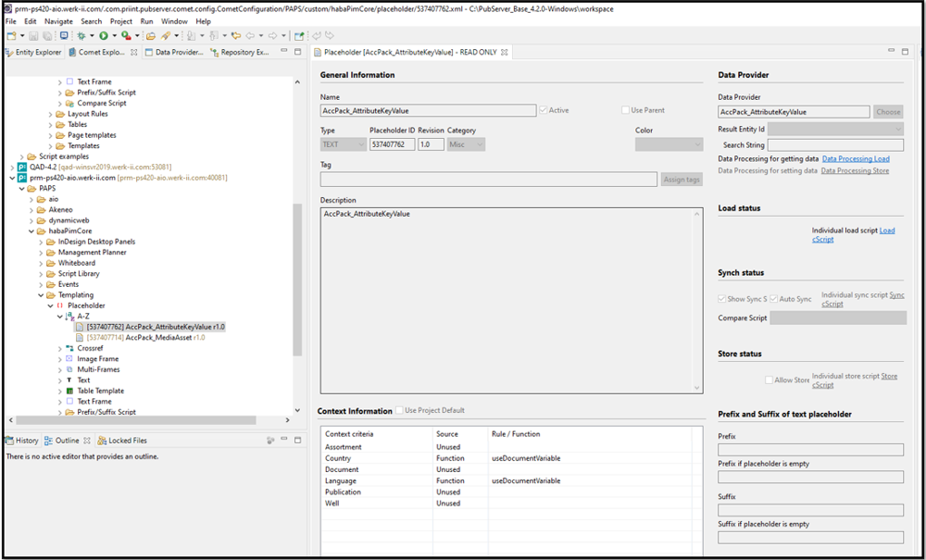Click the Debug bug toolbar icon

coord(82,35)
